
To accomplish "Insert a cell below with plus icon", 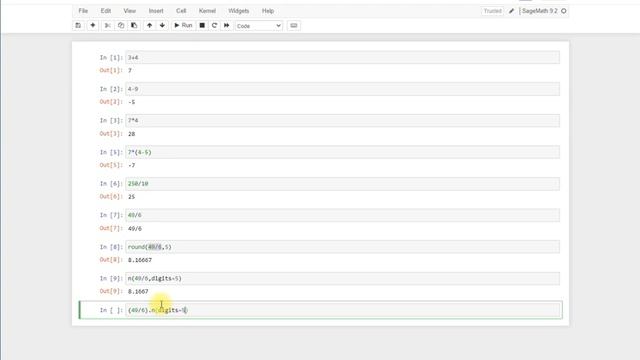I will point(93,25).
